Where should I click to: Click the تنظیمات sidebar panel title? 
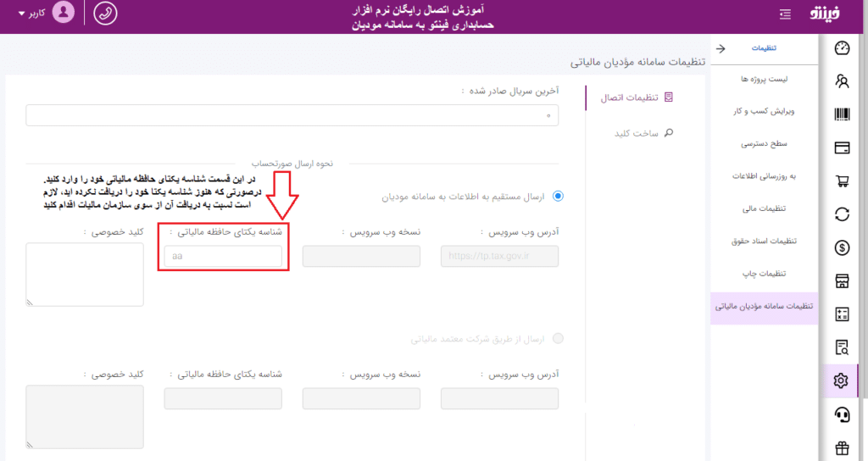pos(764,48)
